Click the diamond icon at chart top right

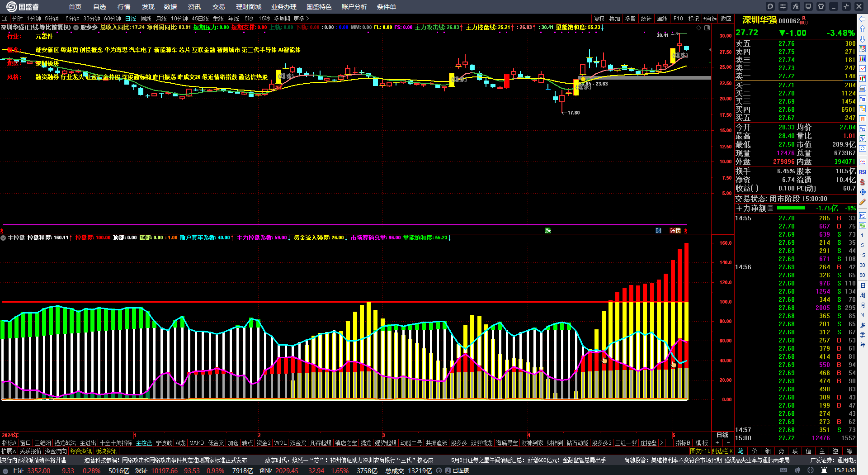699,28
